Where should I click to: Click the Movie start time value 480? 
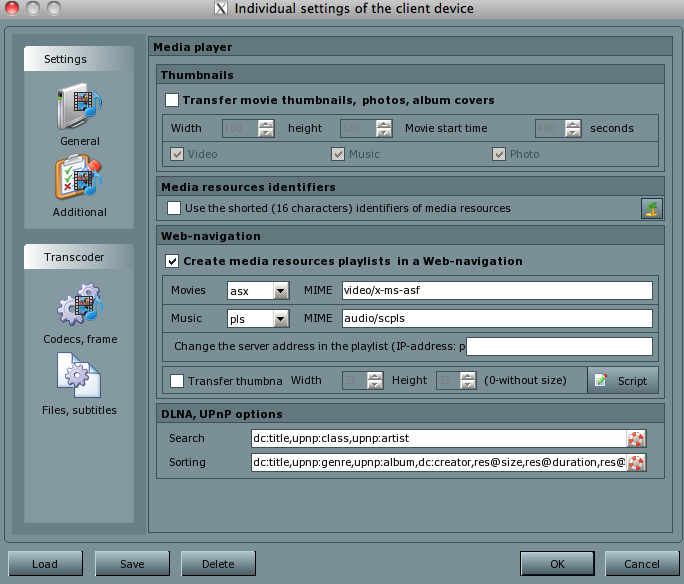(550, 128)
